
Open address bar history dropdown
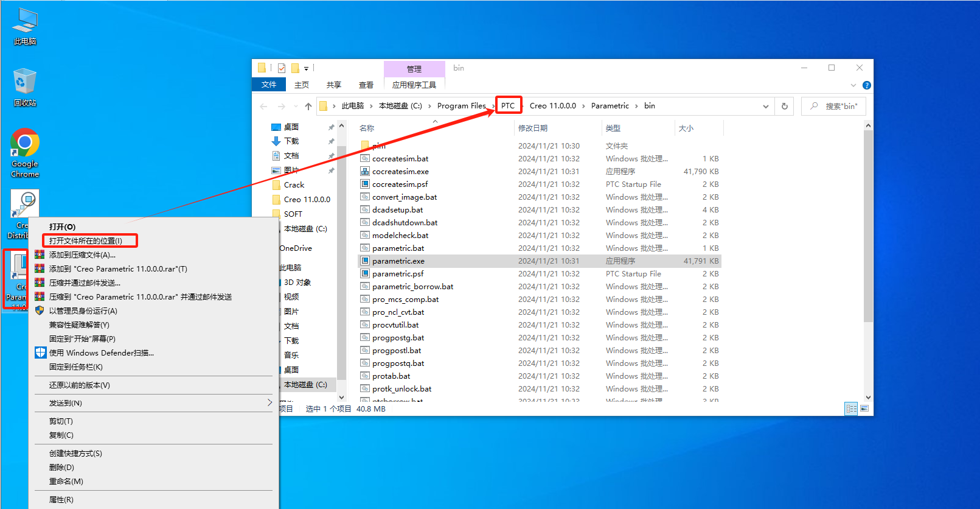766,106
